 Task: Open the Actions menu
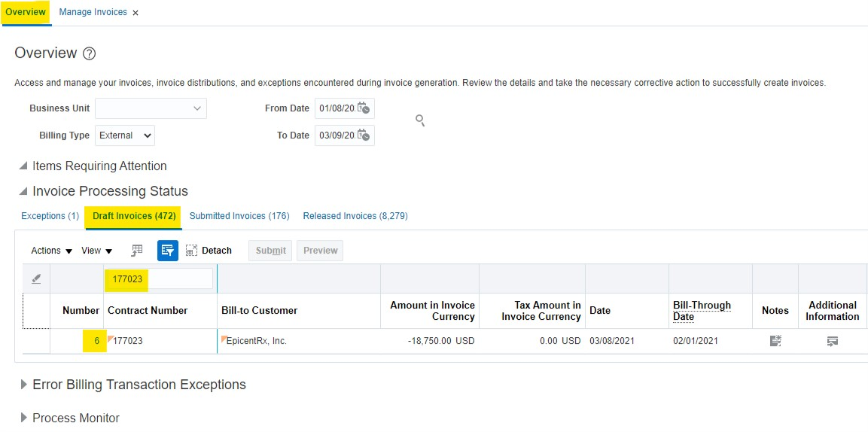pyautogui.click(x=51, y=251)
